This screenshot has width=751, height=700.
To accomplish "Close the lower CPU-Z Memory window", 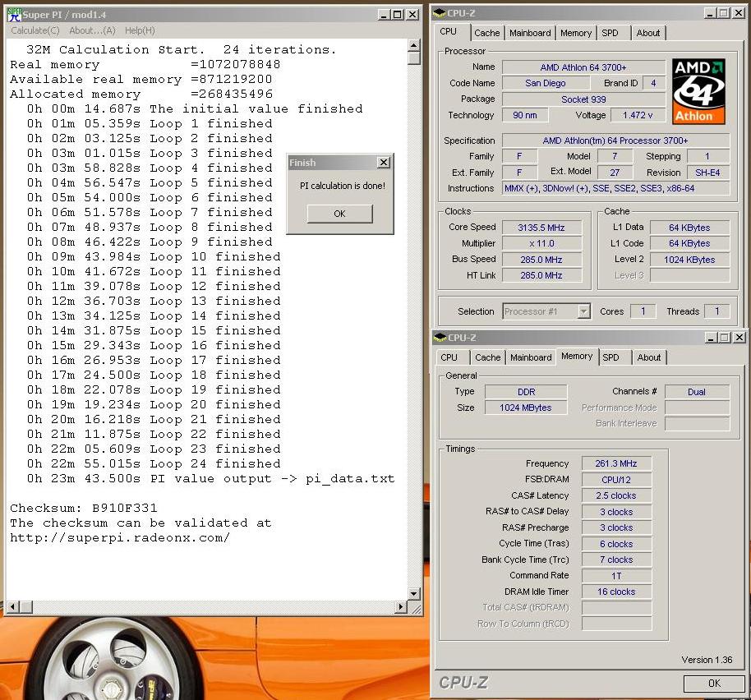I will pyautogui.click(x=739, y=338).
